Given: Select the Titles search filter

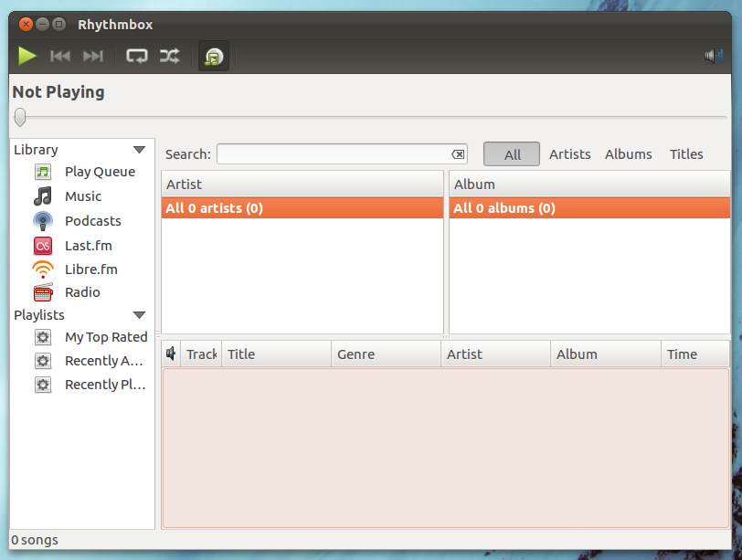Looking at the screenshot, I should point(686,154).
